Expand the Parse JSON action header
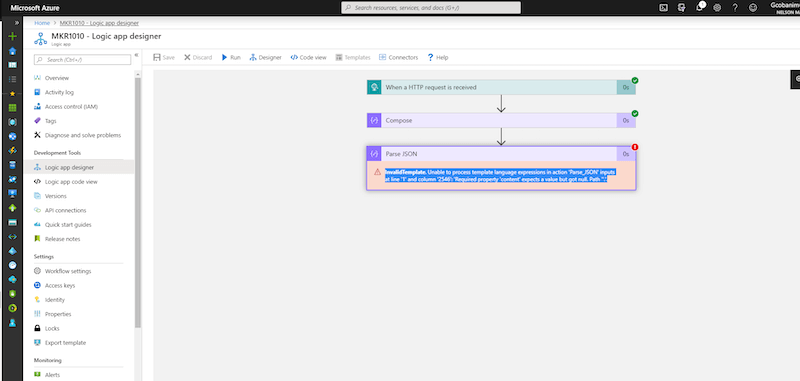This screenshot has height=381, width=800. [x=501, y=154]
